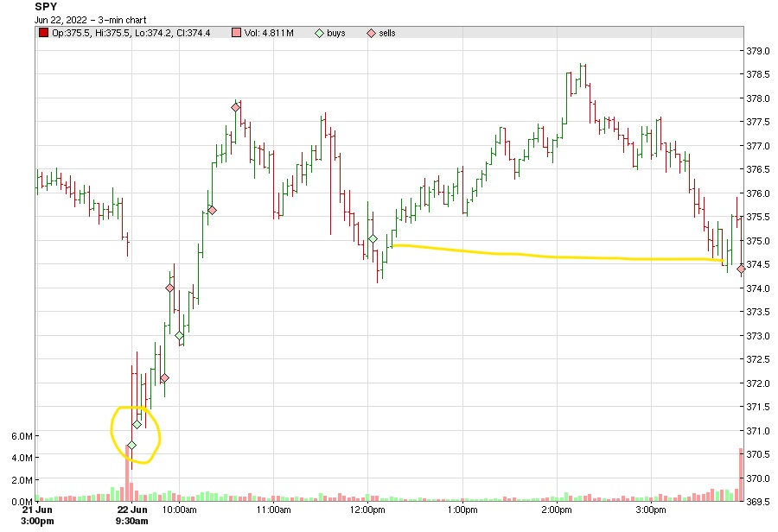Select the lowest buy marker near 370.7
778x532 pixels.
click(131, 446)
